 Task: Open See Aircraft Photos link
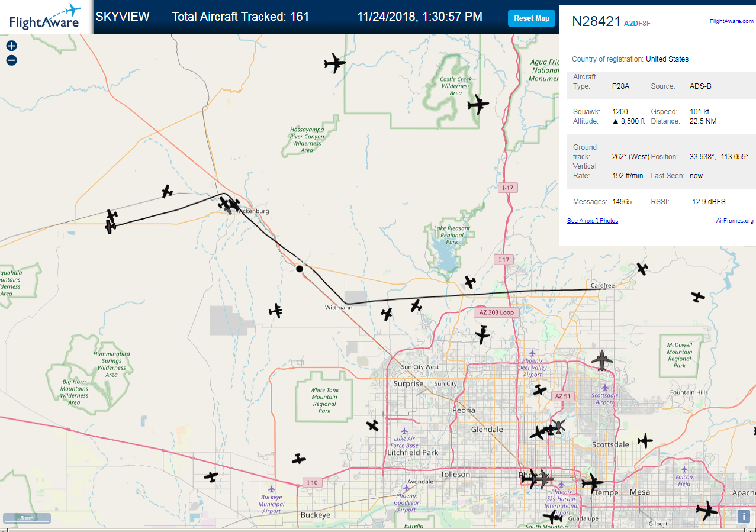click(x=593, y=221)
